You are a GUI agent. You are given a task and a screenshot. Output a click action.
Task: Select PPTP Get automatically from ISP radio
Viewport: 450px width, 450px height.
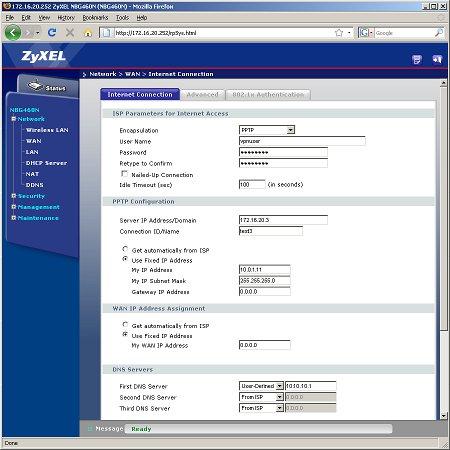125,249
